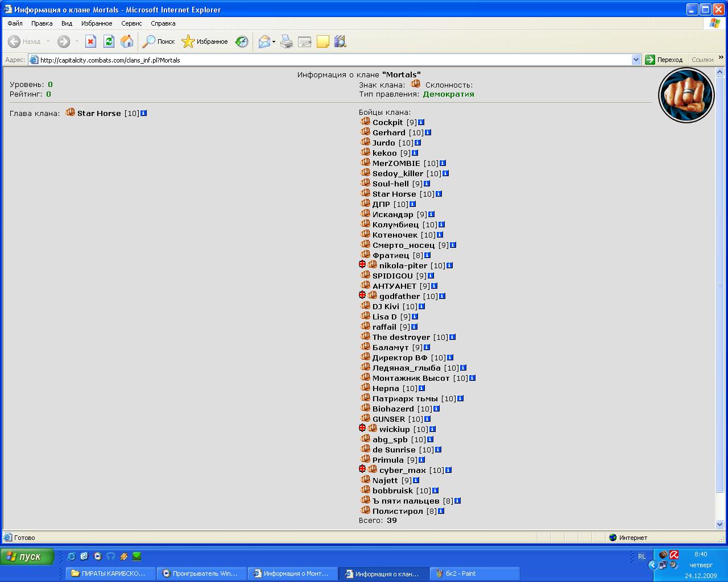This screenshot has height=582, width=728.
Task: Open info icon next to Gerhard
Action: pyautogui.click(x=428, y=132)
